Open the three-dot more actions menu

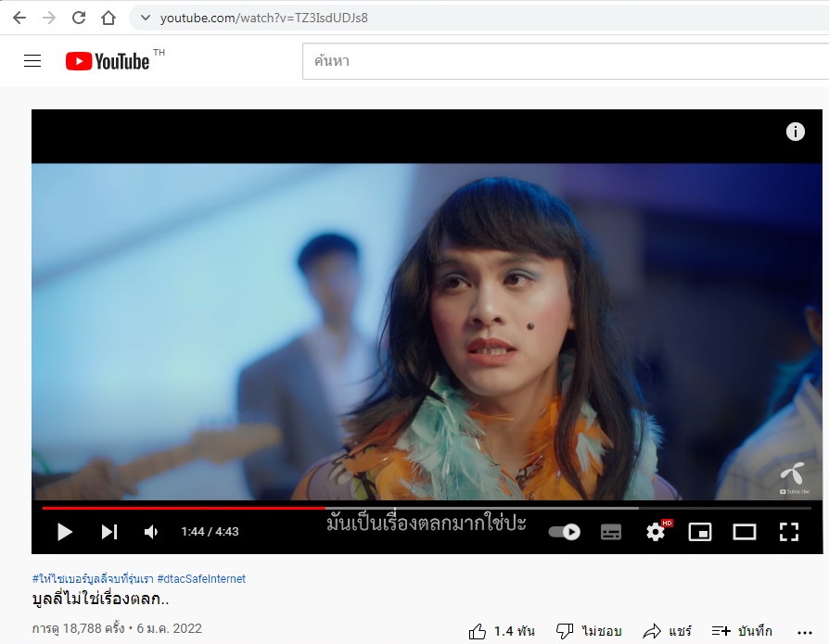click(805, 632)
